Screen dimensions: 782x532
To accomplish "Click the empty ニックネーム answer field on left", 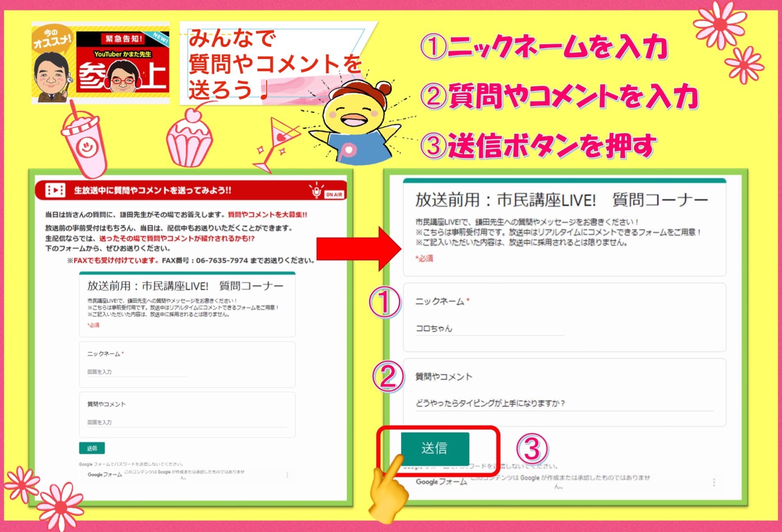I will (x=137, y=372).
